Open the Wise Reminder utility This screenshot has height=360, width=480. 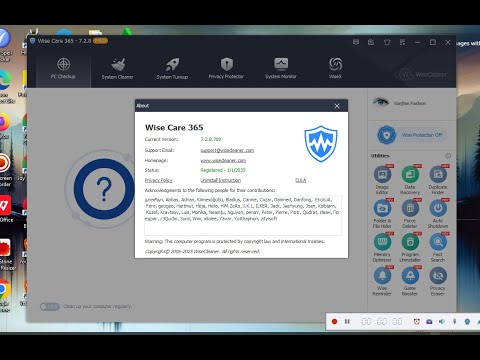pyautogui.click(x=382, y=281)
